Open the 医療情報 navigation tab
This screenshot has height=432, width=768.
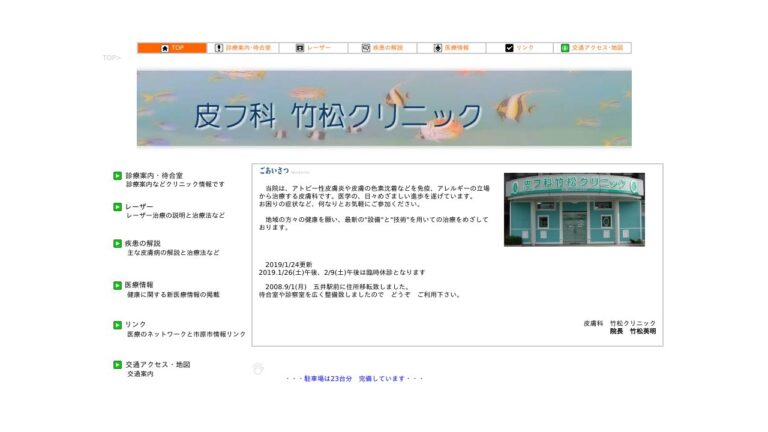coord(452,48)
